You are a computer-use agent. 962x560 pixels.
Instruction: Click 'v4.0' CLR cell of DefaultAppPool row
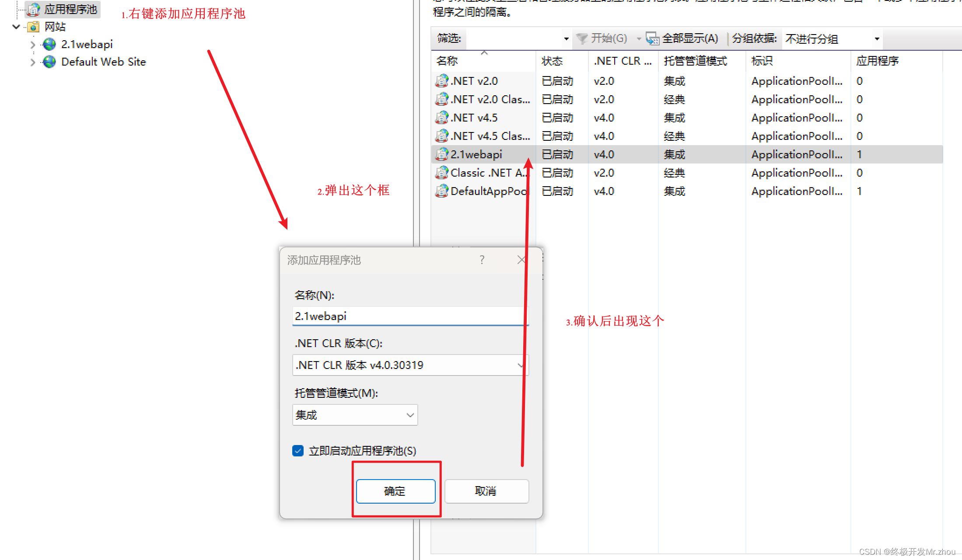click(604, 191)
